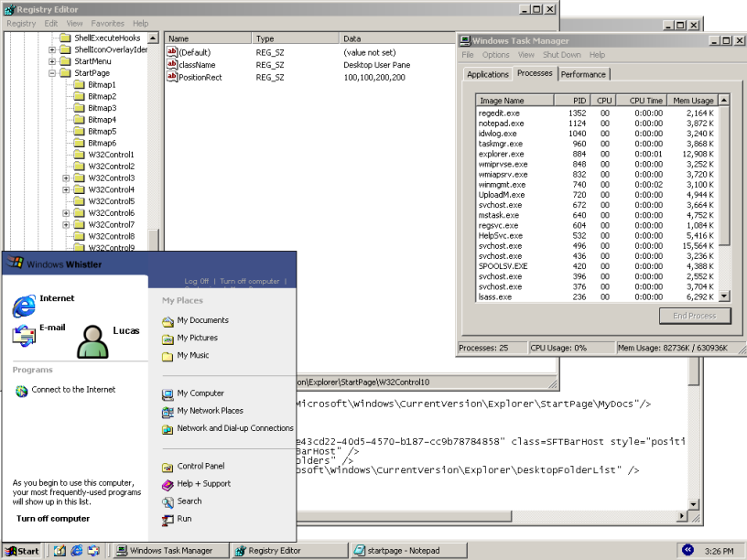Open Search from the Start menu
This screenshot has height=560, width=747.
pyautogui.click(x=182, y=501)
